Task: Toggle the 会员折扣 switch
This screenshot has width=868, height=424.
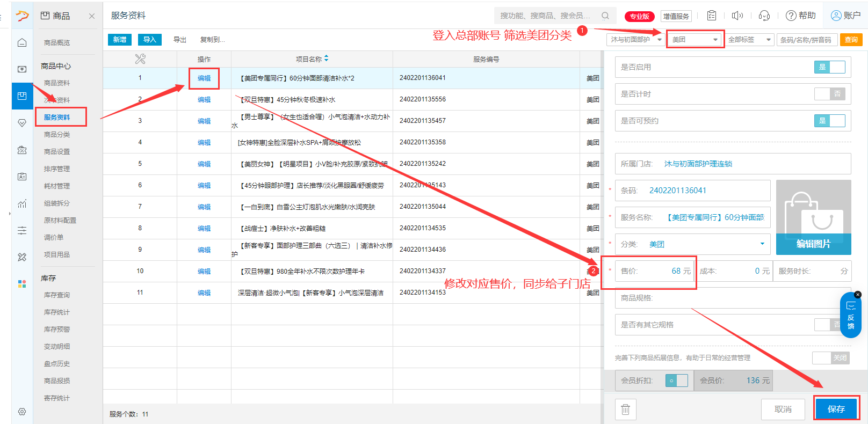Action: click(677, 381)
